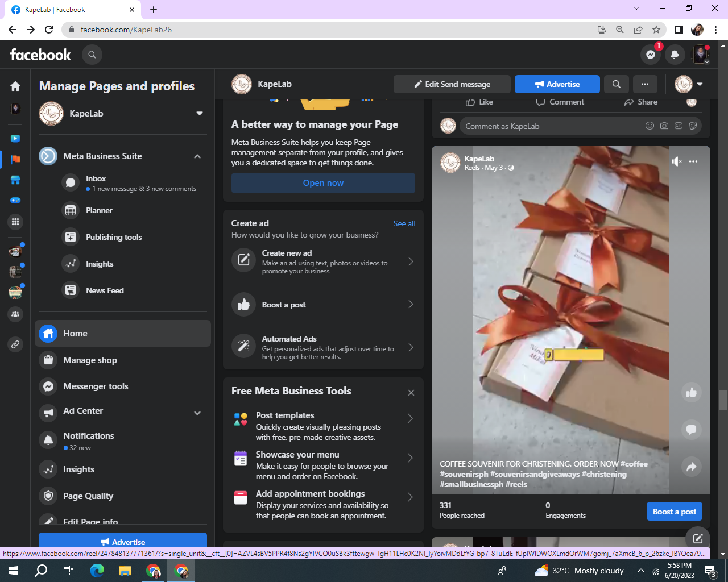Viewport: 728px width, 582px height.
Task: Click the Advertise button in page header
Action: (x=557, y=84)
